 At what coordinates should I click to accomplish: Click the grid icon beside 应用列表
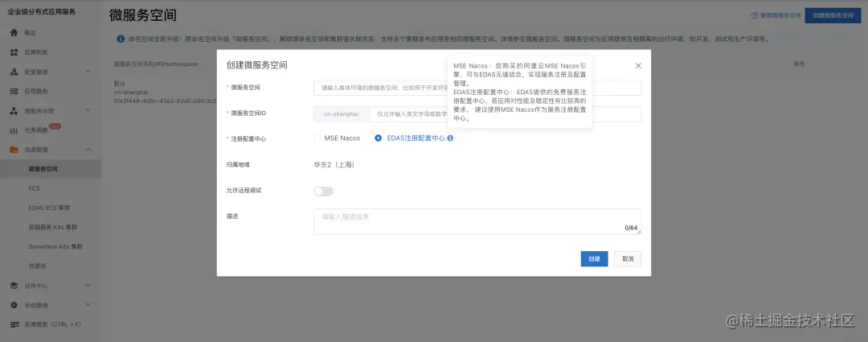pos(14,52)
